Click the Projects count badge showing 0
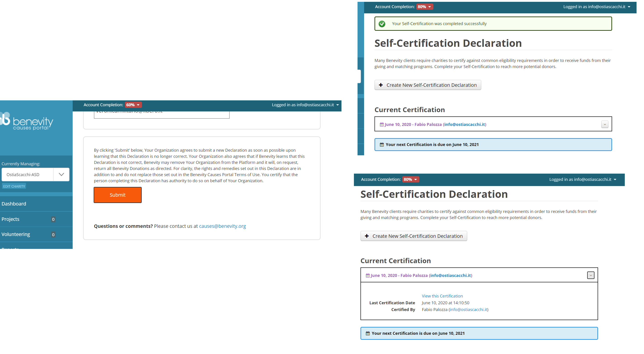 point(53,219)
